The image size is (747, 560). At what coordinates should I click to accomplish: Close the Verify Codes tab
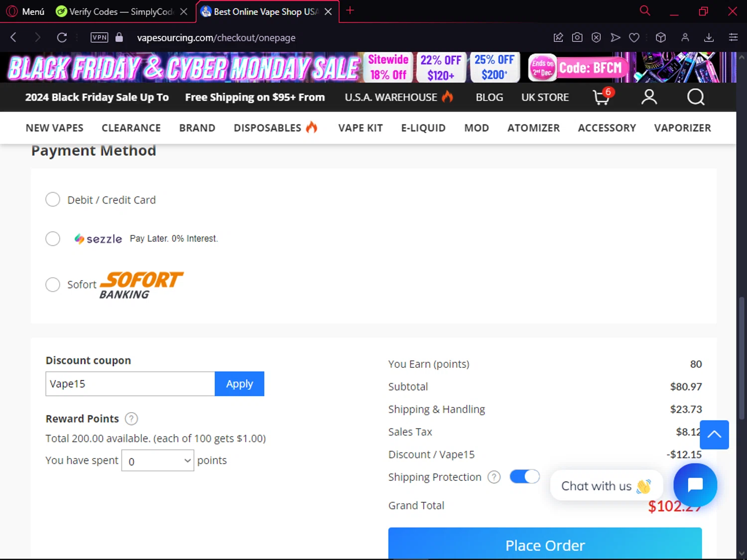[184, 11]
